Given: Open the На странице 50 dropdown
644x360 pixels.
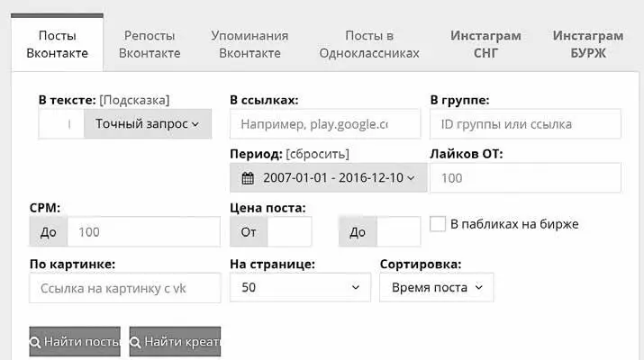Looking at the screenshot, I should 300,287.
